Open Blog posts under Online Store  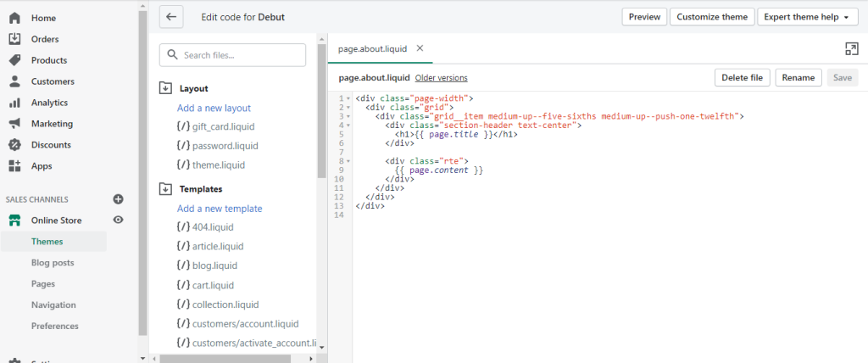pos(53,263)
